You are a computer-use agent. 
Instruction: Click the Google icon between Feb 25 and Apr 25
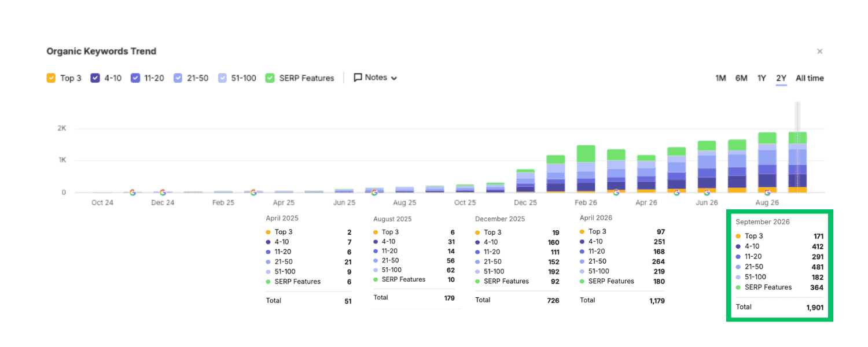253,193
